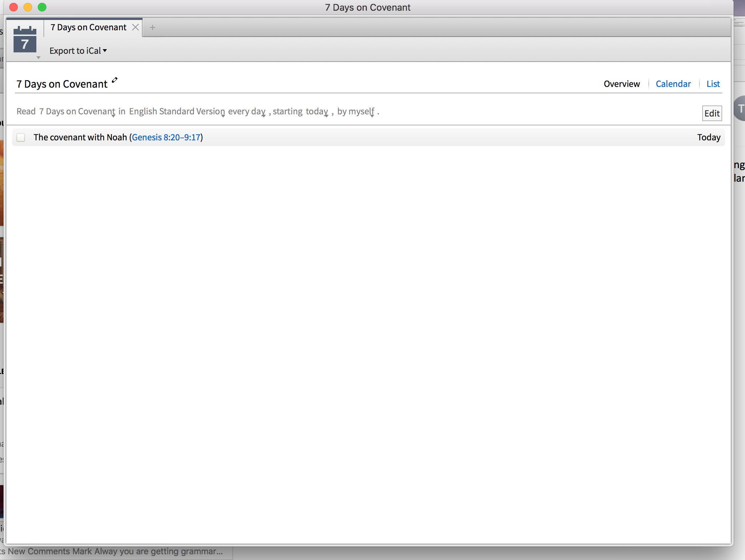This screenshot has height=560, width=745.
Task: Change 7 Days on Covenant reading selection
Action: [x=77, y=112]
